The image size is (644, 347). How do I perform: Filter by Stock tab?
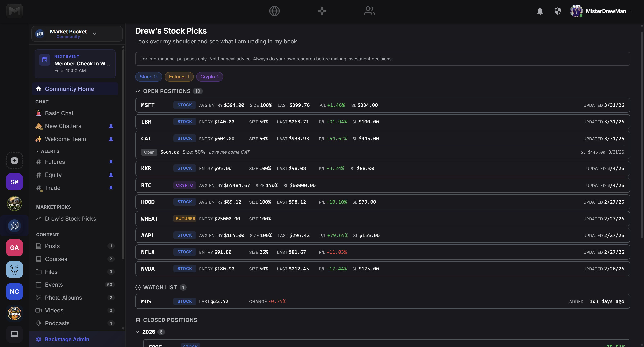pyautogui.click(x=149, y=77)
